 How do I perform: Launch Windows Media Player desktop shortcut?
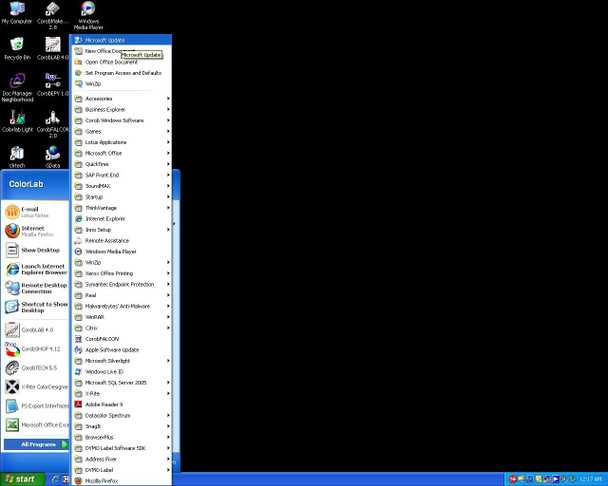point(88,16)
